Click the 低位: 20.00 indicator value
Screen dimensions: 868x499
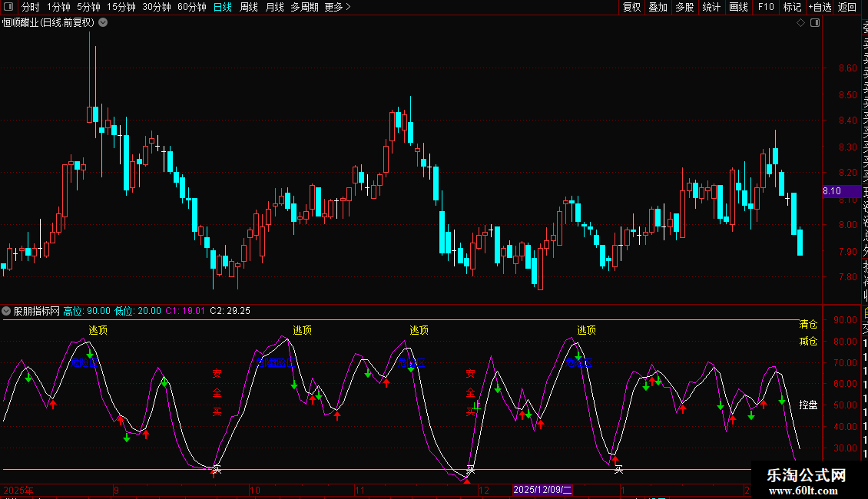coord(137,311)
